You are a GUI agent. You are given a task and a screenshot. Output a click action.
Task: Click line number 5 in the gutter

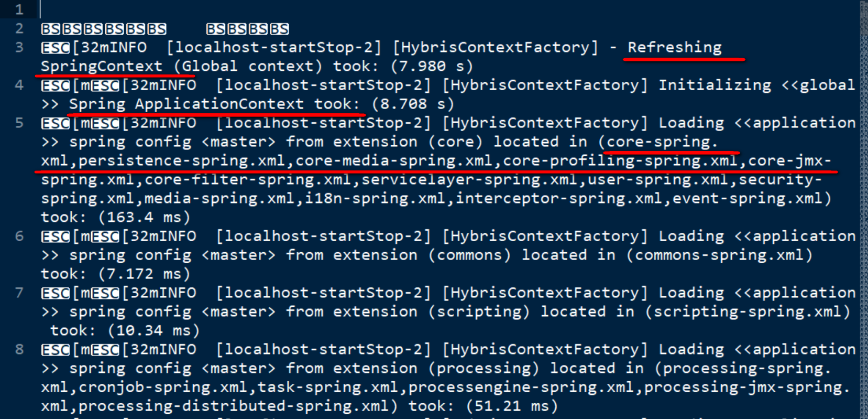click(19, 123)
